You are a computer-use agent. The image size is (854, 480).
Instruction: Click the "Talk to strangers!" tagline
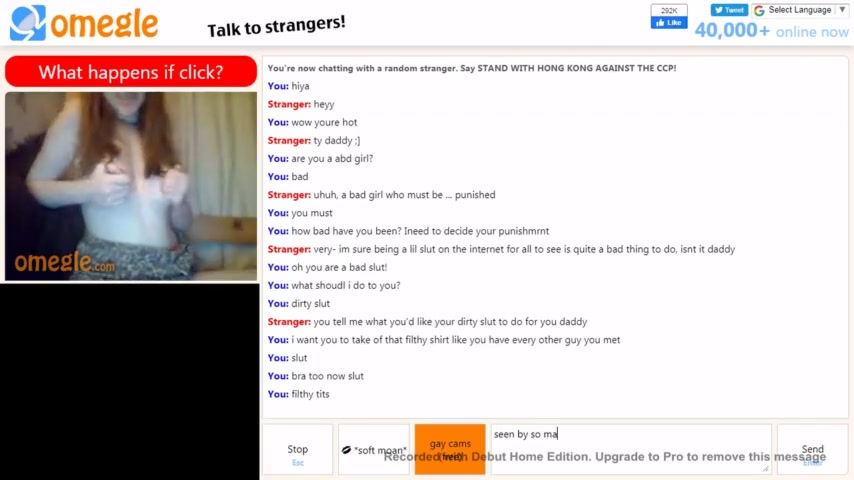click(276, 26)
